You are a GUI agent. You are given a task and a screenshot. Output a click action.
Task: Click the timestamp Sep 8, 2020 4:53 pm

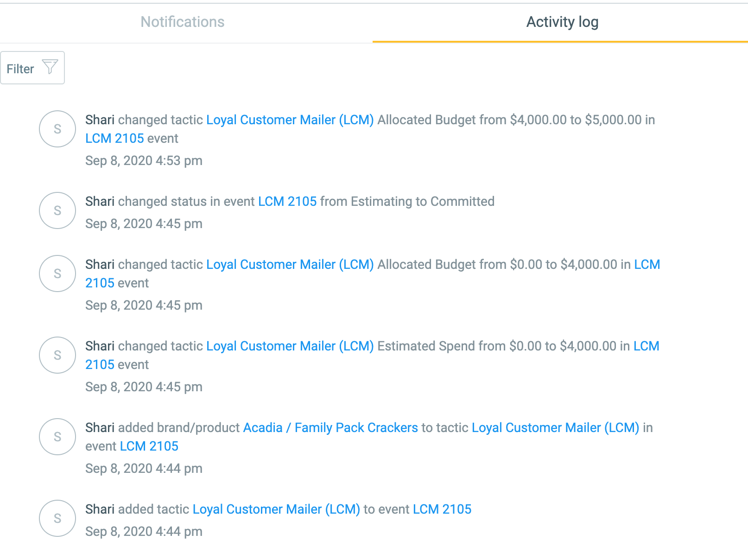(144, 160)
